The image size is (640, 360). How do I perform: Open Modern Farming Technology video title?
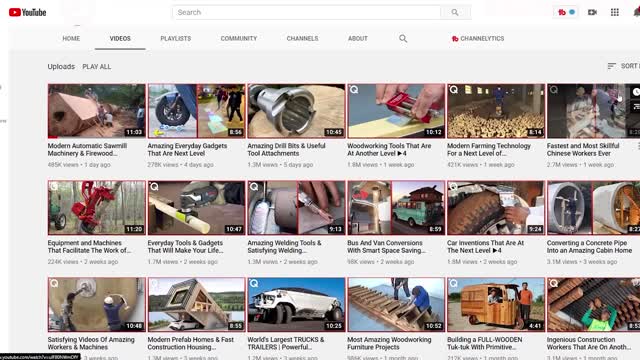point(489,149)
